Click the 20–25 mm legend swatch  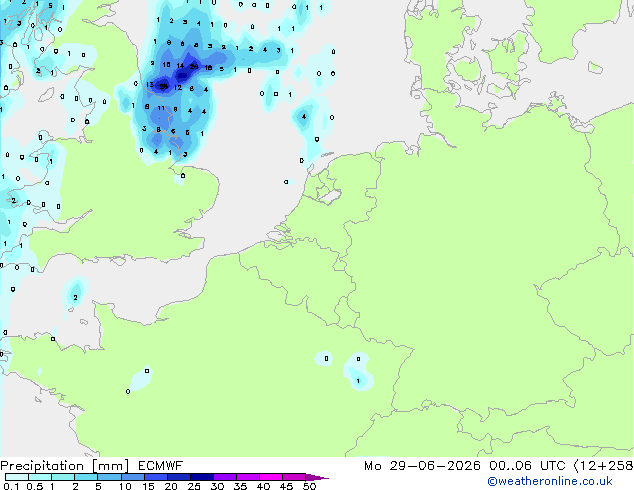point(178,477)
